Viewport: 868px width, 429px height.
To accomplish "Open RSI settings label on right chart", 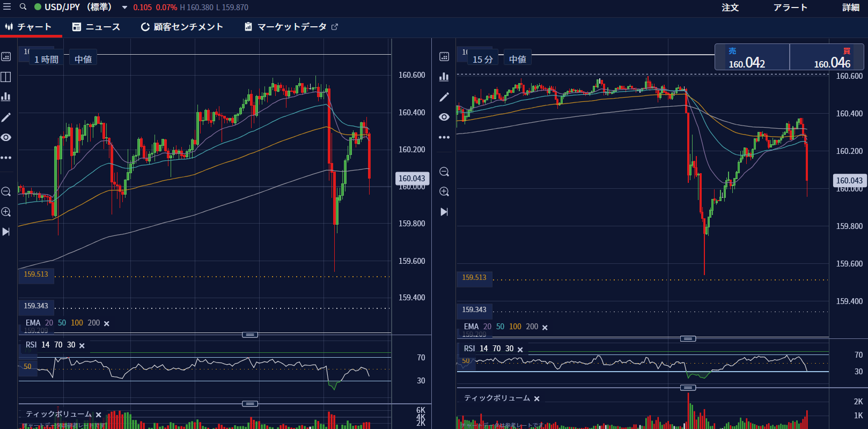I will point(469,349).
